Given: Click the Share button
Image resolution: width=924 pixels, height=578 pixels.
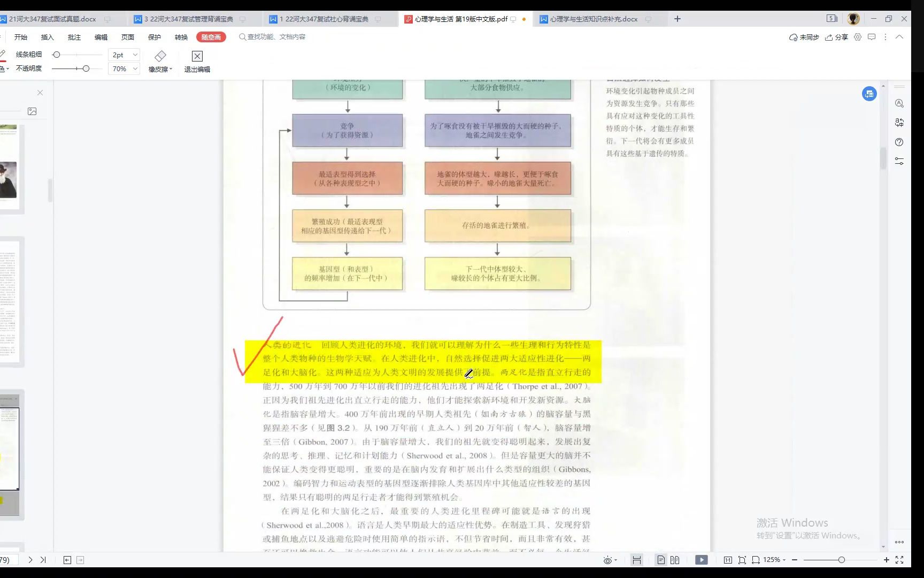Looking at the screenshot, I should 837,37.
